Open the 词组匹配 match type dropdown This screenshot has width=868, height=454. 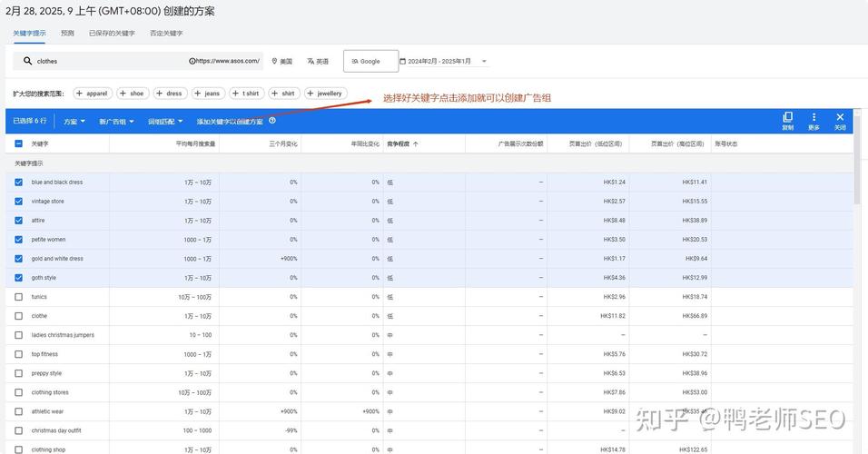click(165, 122)
